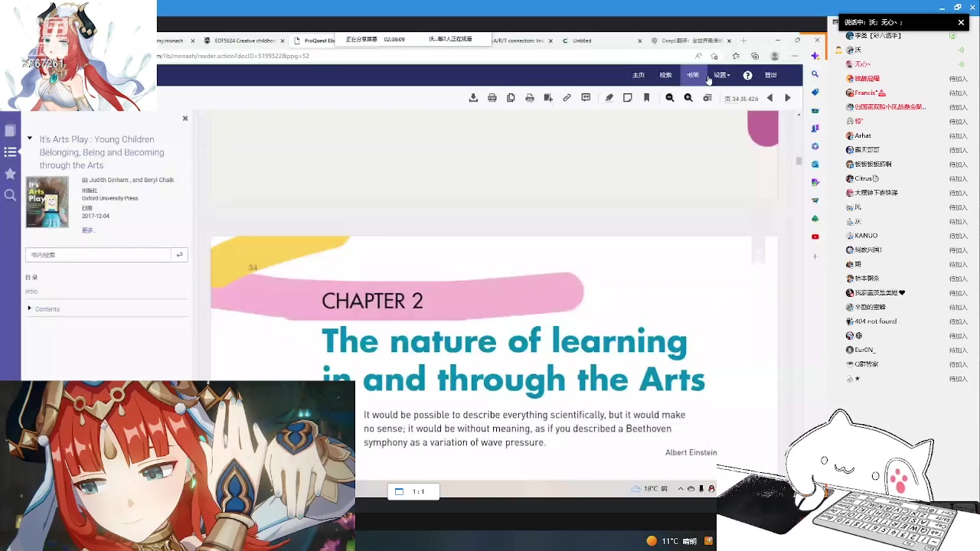Screen dimensions: 980x551
Task: Open the help question mark icon
Action: [747, 75]
